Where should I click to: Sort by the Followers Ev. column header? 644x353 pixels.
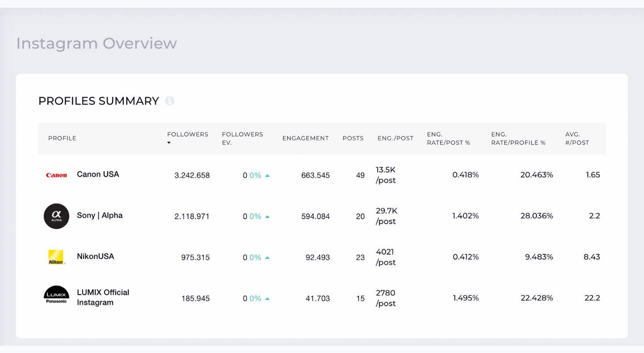(243, 138)
